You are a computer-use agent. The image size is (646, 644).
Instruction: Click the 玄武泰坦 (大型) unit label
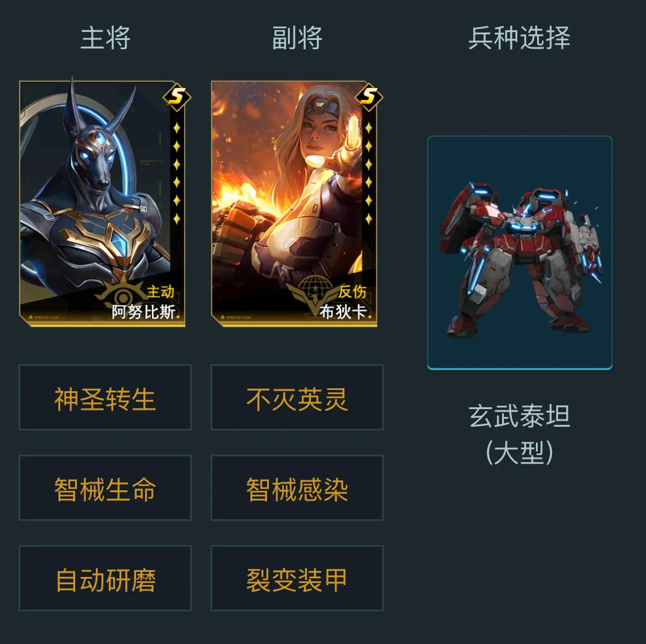519,434
